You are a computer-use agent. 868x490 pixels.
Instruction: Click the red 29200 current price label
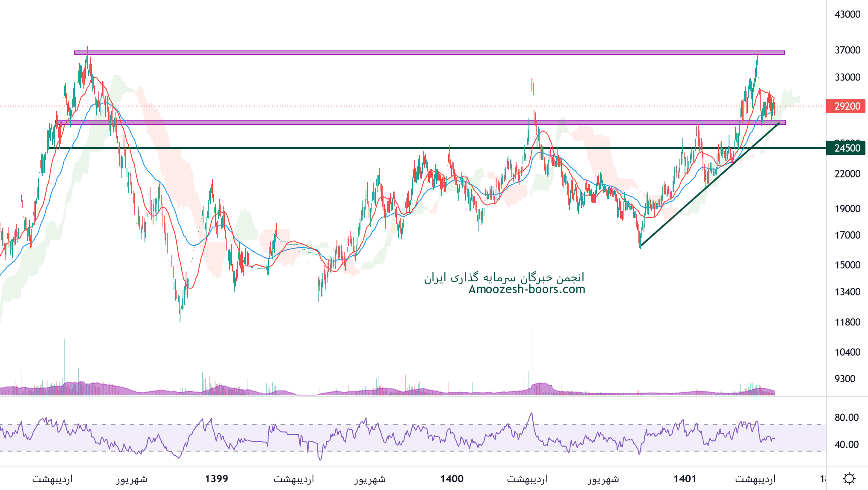pos(846,106)
